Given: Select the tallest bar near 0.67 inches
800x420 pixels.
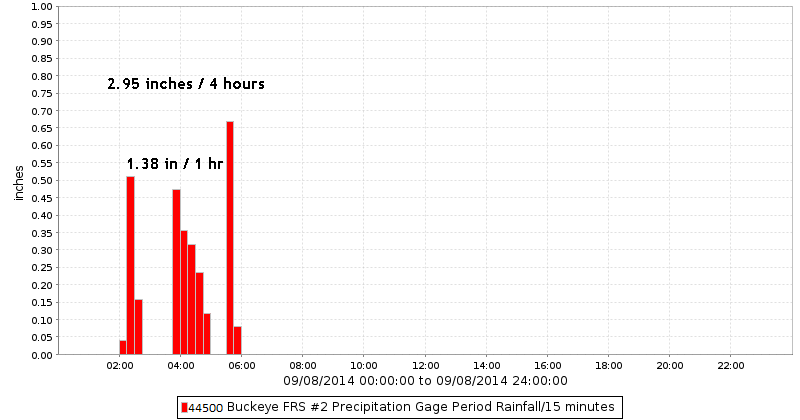Looking at the screenshot, I should click(230, 238).
